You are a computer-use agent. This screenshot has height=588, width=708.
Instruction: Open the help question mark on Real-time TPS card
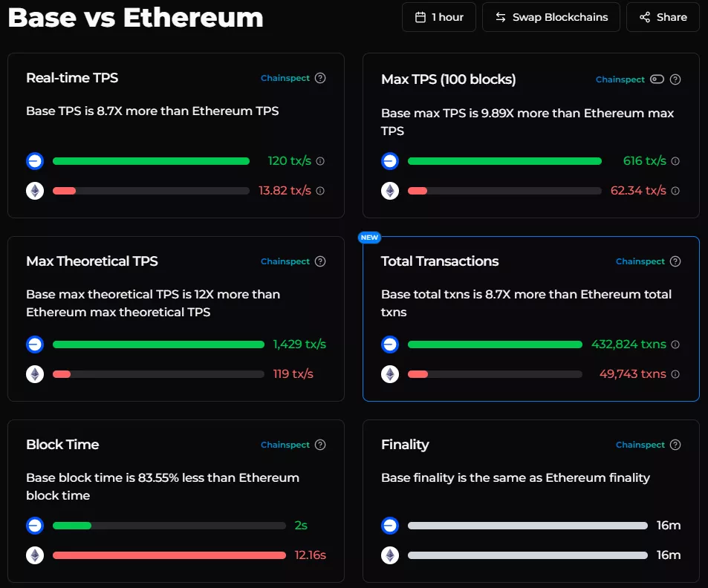[319, 77]
